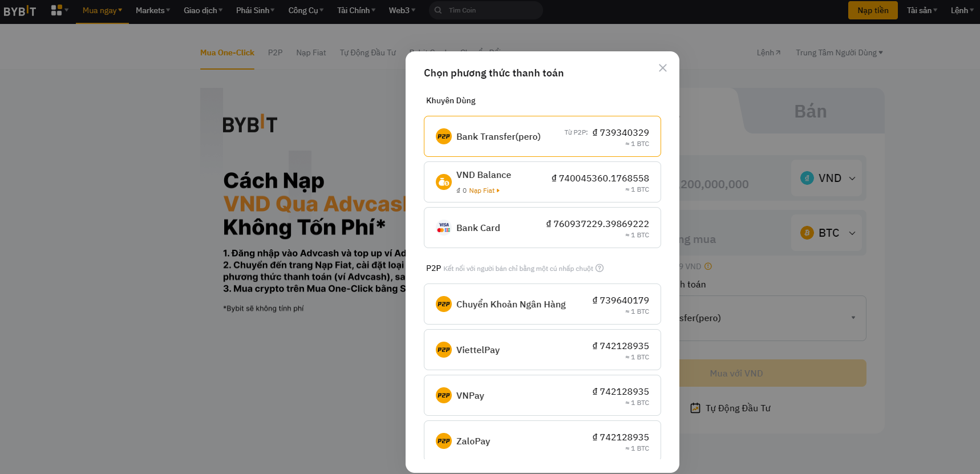Switch to the Nạp Fiat tab
The height and width of the screenshot is (474, 980).
pos(311,52)
